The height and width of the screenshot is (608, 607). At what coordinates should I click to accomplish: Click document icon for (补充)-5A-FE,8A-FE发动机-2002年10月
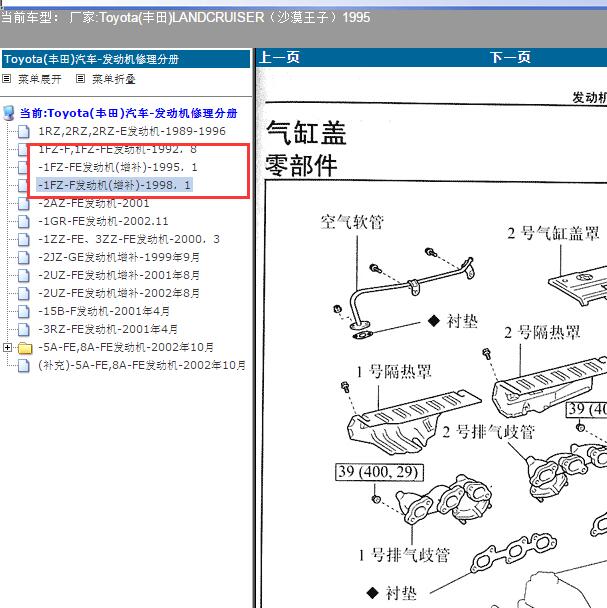click(24, 366)
